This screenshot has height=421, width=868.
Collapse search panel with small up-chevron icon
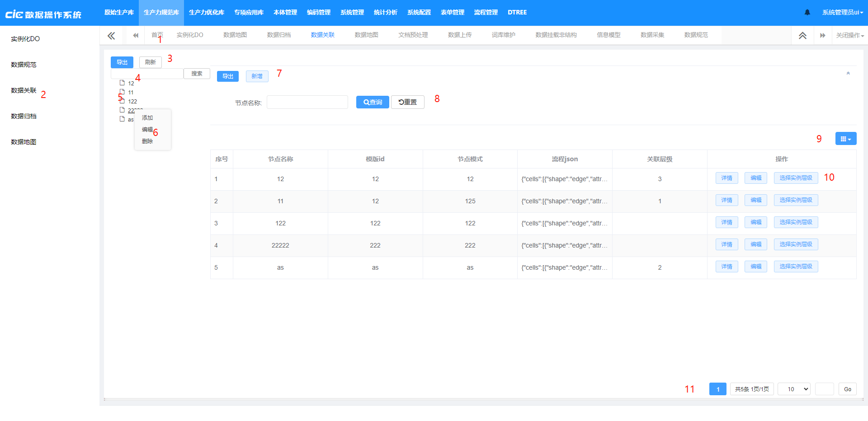pyautogui.click(x=848, y=73)
